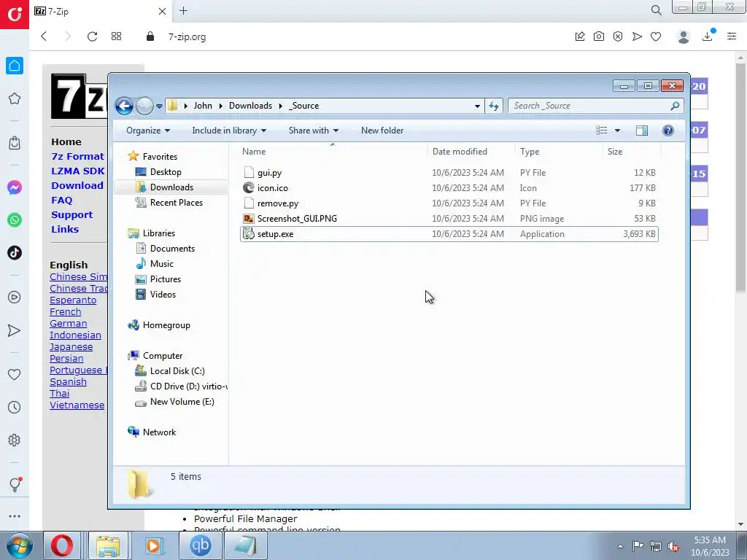Screen dimensions: 747x560
Task: Expand address bar previous locations dropdown
Action: click(477, 106)
